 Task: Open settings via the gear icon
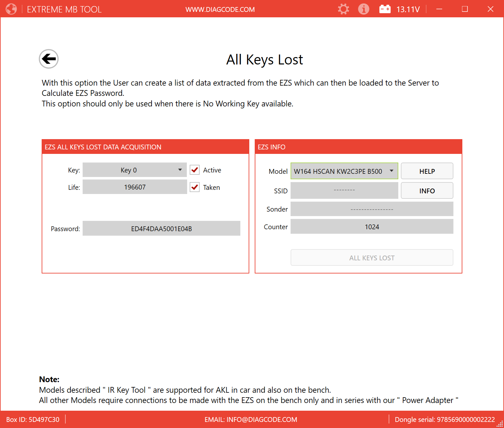click(343, 9)
